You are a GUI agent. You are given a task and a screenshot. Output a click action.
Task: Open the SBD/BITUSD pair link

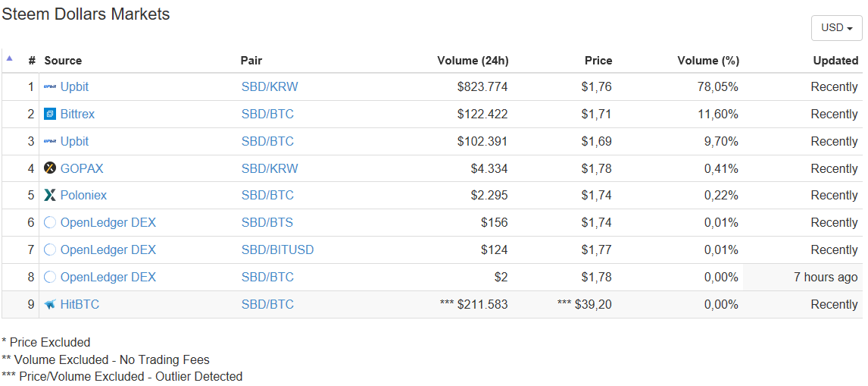[x=277, y=250]
